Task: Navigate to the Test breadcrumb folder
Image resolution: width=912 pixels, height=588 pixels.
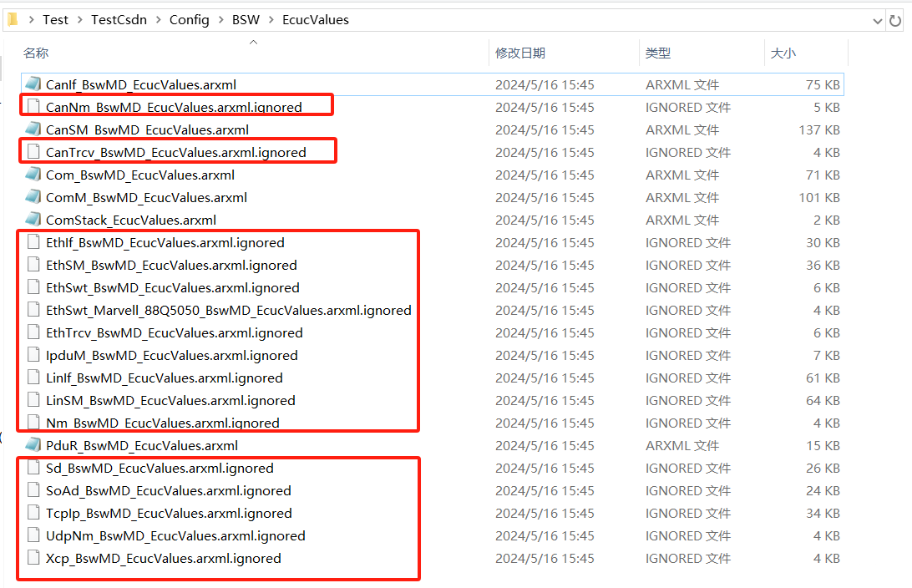Action: (55, 20)
